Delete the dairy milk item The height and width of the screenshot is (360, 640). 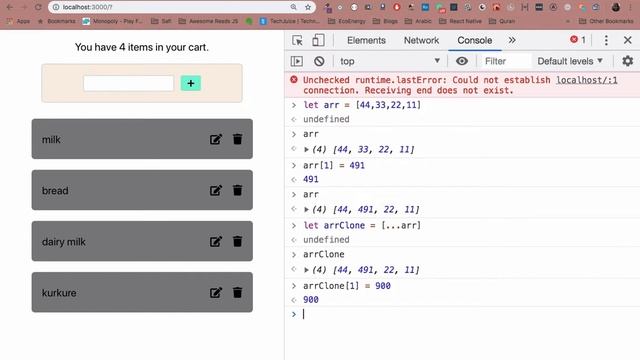coord(237,241)
